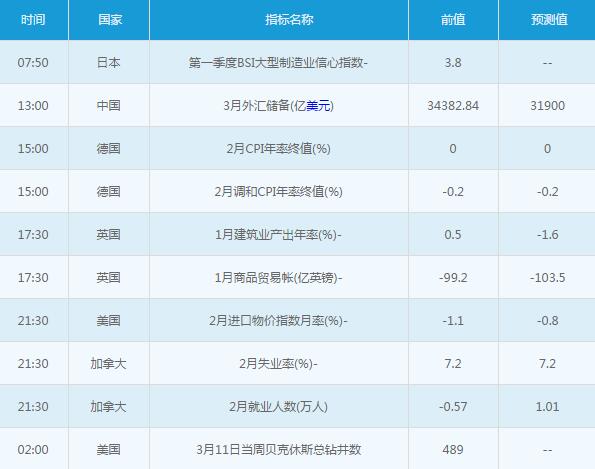Select the 预测值 column header
Screen dimensions: 595x469
[x=549, y=19]
